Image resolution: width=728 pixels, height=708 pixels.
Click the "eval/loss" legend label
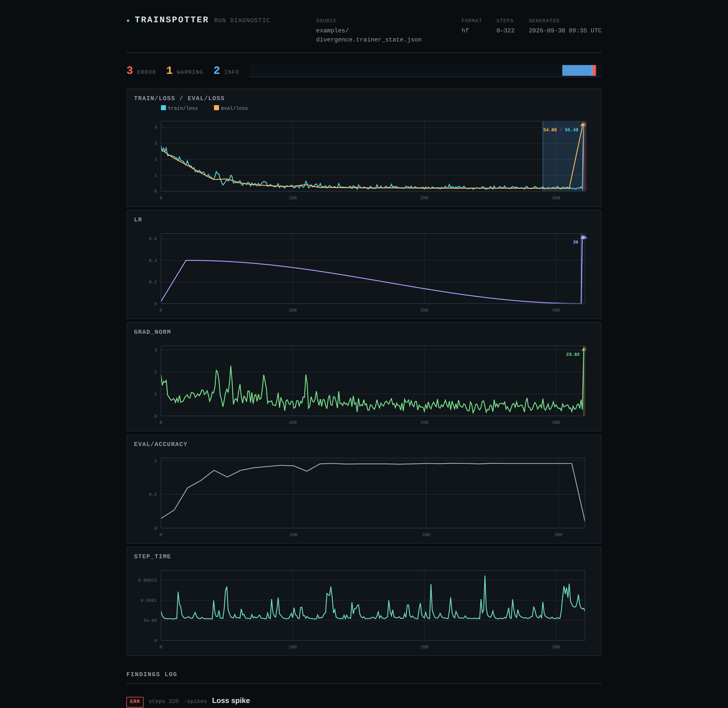[x=234, y=108]
